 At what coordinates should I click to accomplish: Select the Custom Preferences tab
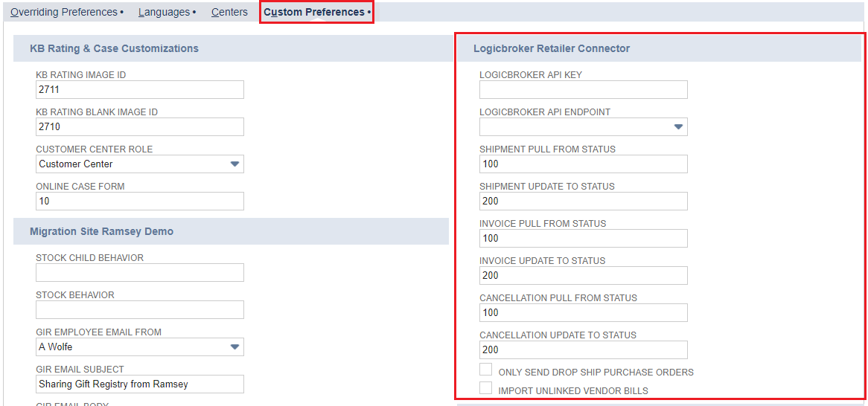(x=314, y=13)
